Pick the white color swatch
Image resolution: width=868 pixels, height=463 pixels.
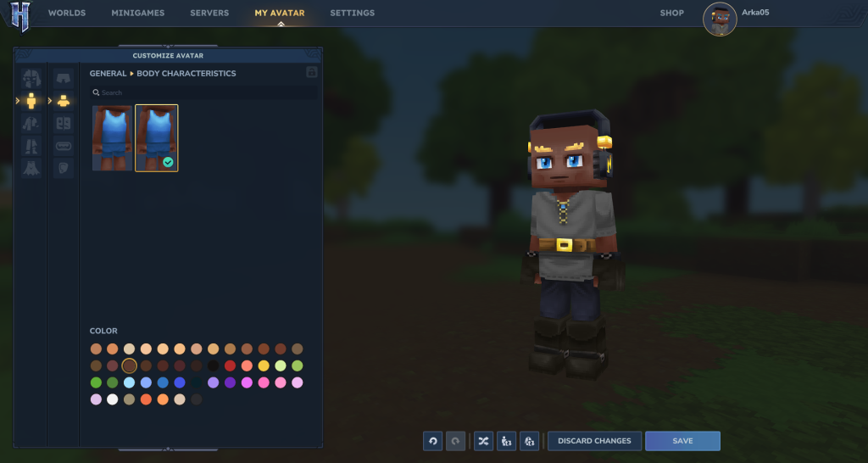click(113, 399)
